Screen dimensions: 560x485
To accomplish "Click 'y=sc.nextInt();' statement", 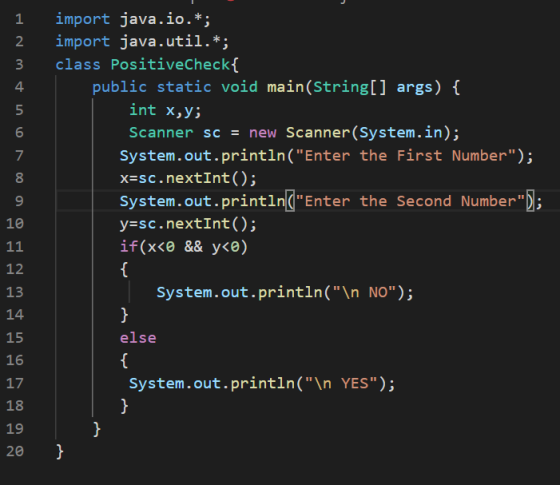I will click(188, 224).
